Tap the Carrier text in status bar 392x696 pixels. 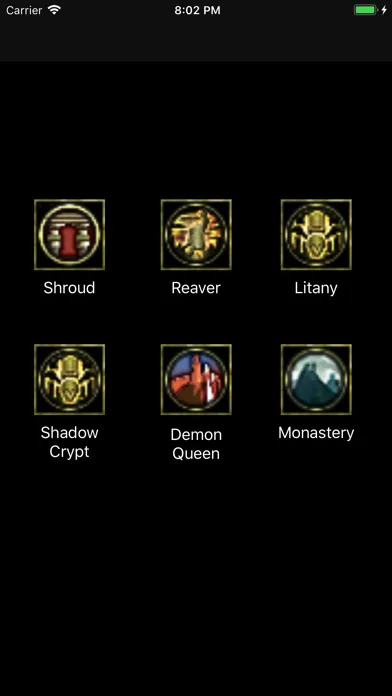pyautogui.click(x=24, y=10)
